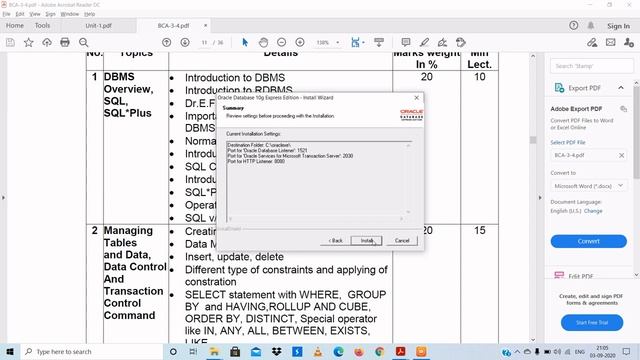The width and height of the screenshot is (640, 360).
Task: Click the Search 'Stamp' tools field
Action: pyautogui.click(x=592, y=66)
